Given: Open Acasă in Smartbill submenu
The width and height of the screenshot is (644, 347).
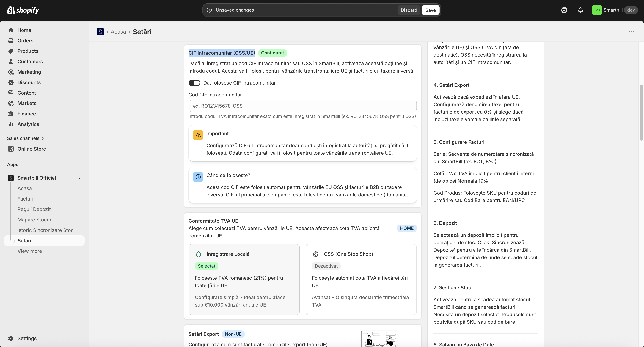Looking at the screenshot, I should (24, 188).
